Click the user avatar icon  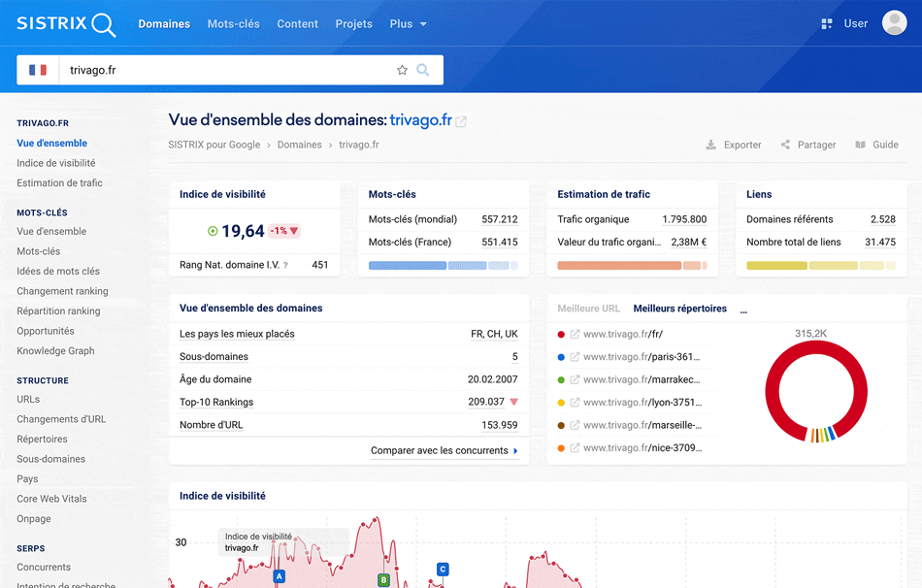[x=895, y=23]
